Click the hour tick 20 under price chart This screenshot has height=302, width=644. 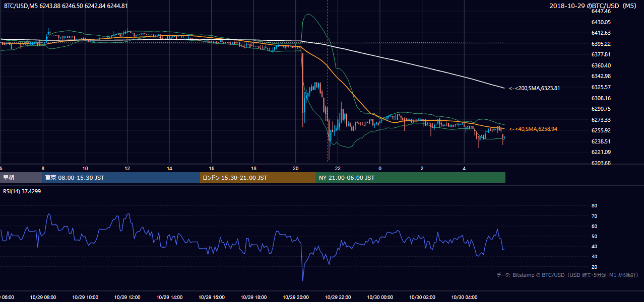(x=295, y=168)
